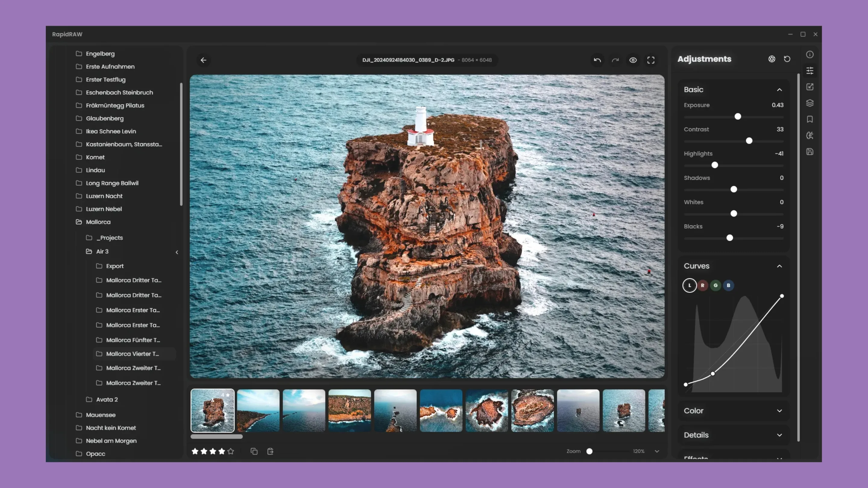Screen dimensions: 868x488
Task: Reset all adjustments
Action: tap(787, 59)
